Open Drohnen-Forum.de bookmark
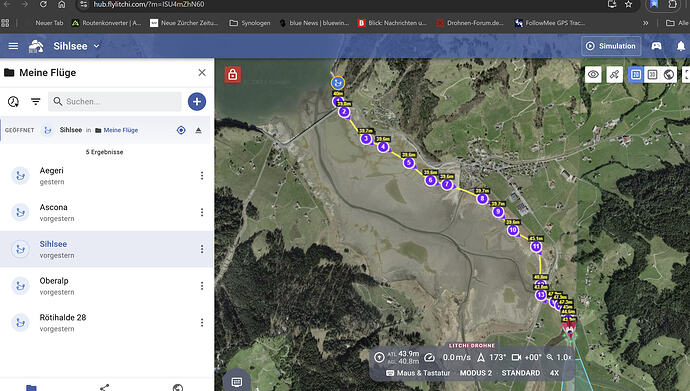The height and width of the screenshot is (391, 690). pyautogui.click(x=470, y=23)
